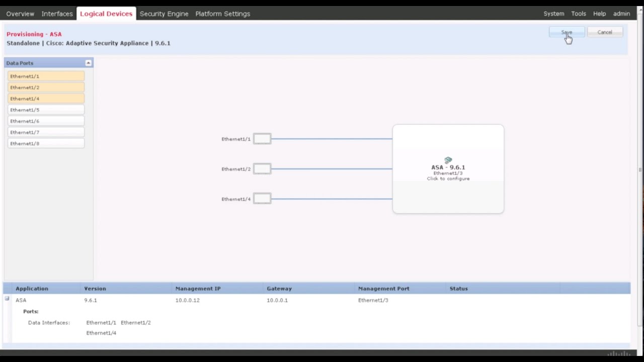Click management IP 10.0.0.12 cell
The image size is (644, 362).
pos(188,300)
